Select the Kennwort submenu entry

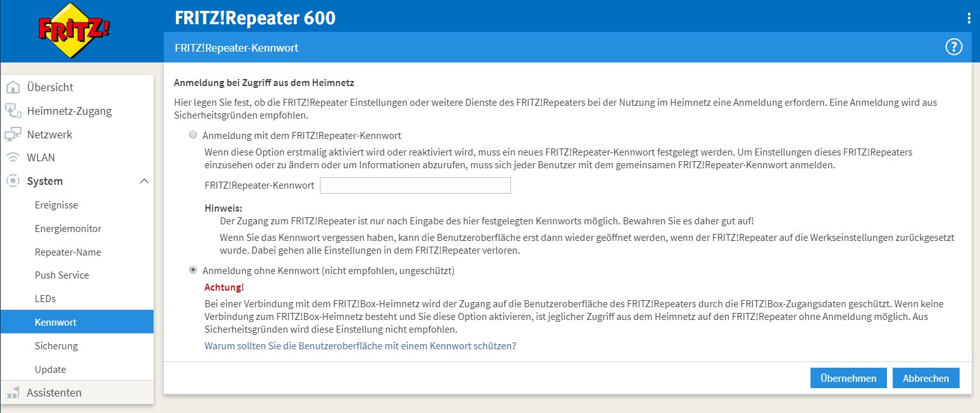tap(77, 322)
